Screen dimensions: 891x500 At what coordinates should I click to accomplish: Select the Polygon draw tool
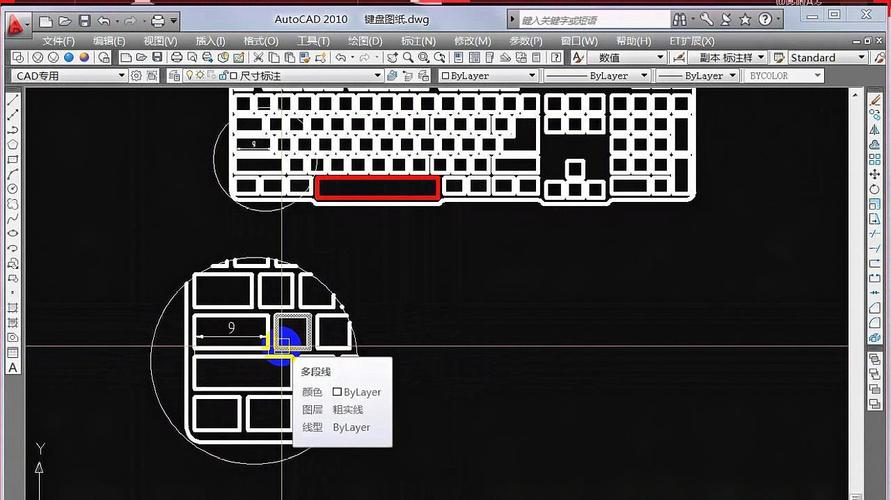13,144
